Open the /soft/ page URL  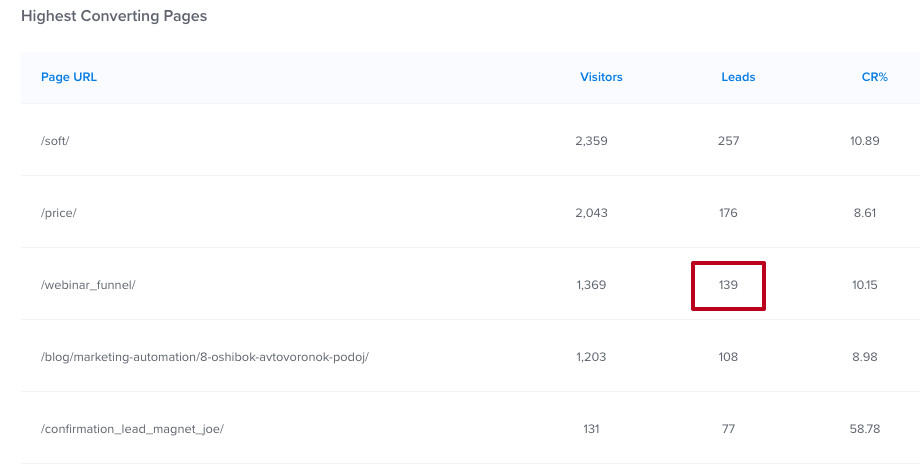click(55, 141)
